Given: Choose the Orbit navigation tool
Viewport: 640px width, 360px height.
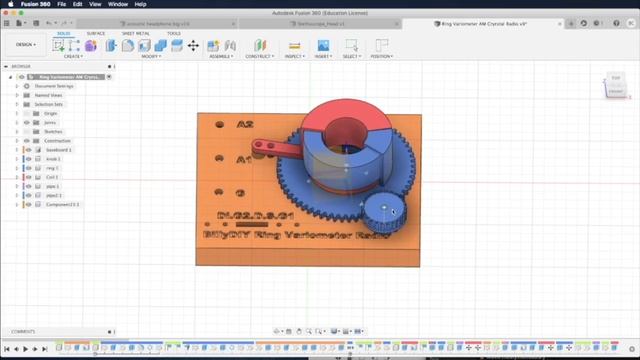Looking at the screenshot, I should 277,331.
